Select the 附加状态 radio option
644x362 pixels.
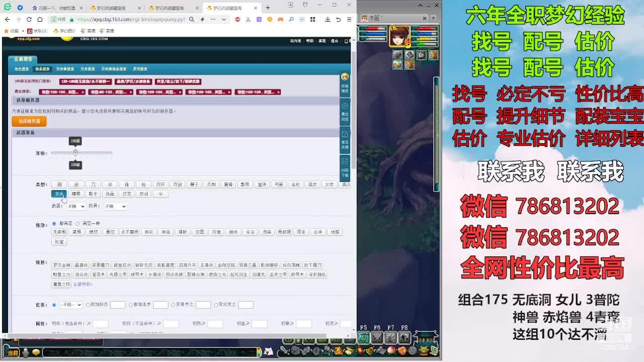[88, 305]
